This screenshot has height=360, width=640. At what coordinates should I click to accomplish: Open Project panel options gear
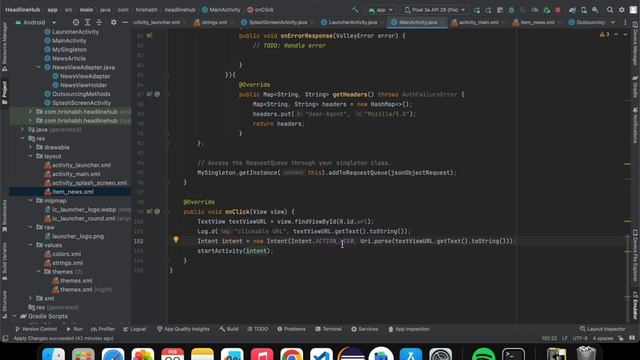coord(113,22)
